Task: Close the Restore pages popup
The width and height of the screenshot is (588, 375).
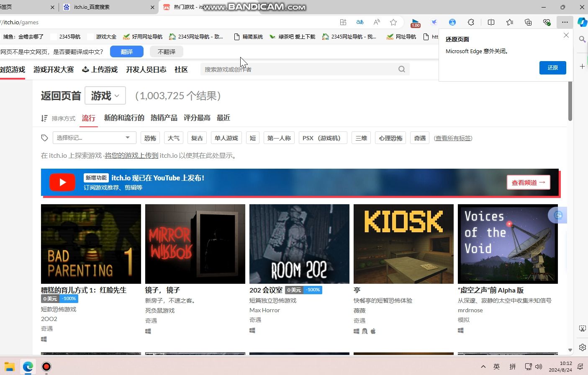Action: 566,36
